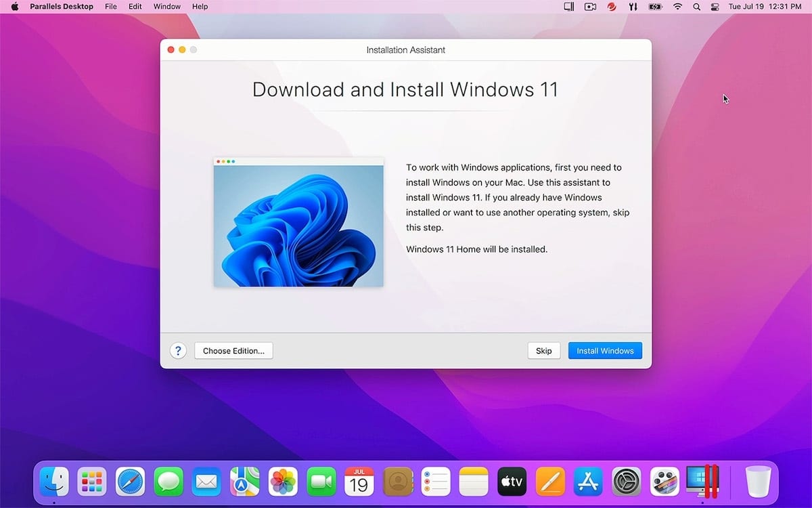Click the fork-and-knife menu bar icon

click(633, 7)
